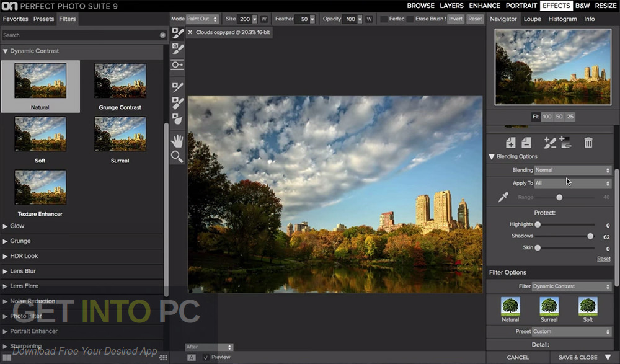620x364 pixels.
Task: Open Save & Close options arrow
Action: pyautogui.click(x=608, y=357)
